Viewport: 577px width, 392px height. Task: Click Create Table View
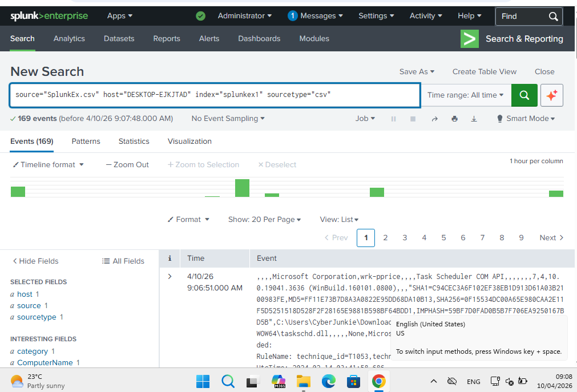[x=485, y=72]
